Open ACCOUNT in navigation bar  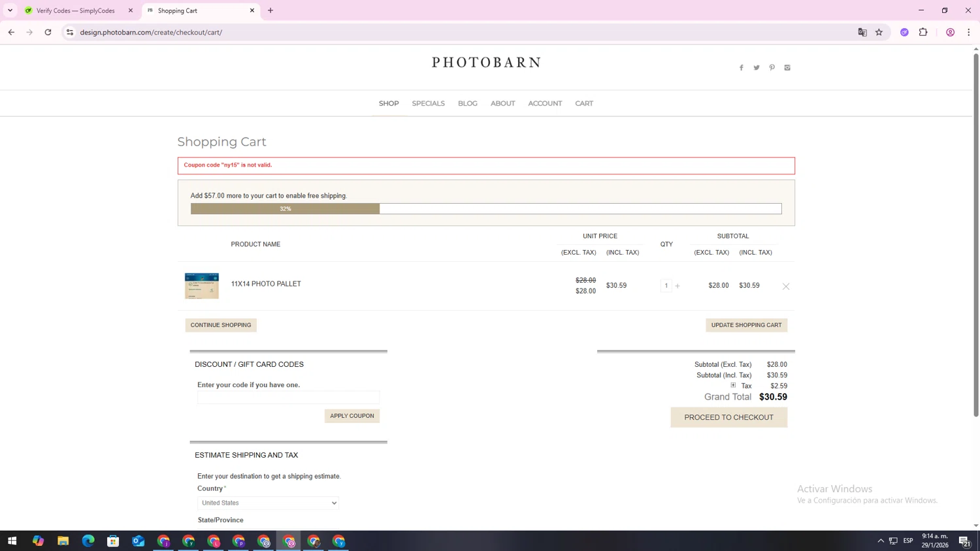tap(545, 103)
